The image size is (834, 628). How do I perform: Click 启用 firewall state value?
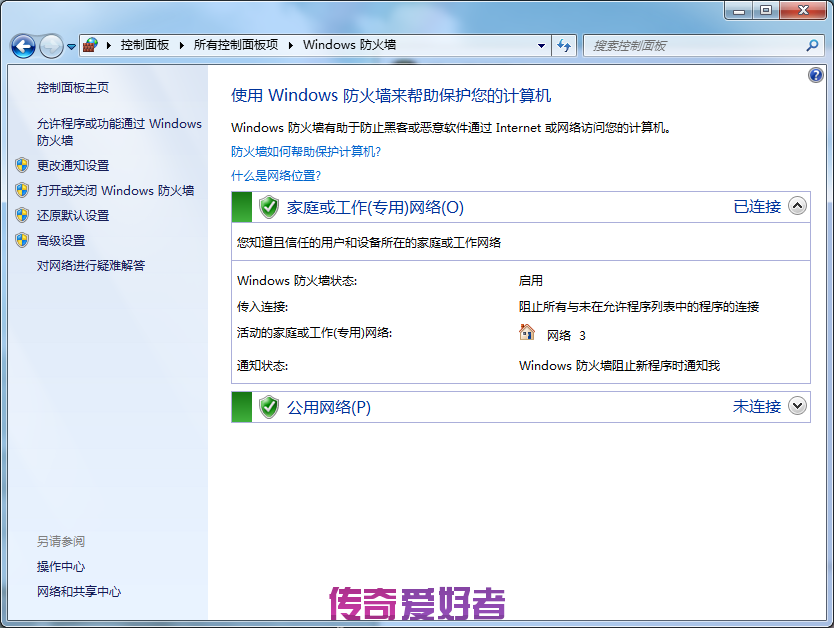click(x=531, y=281)
